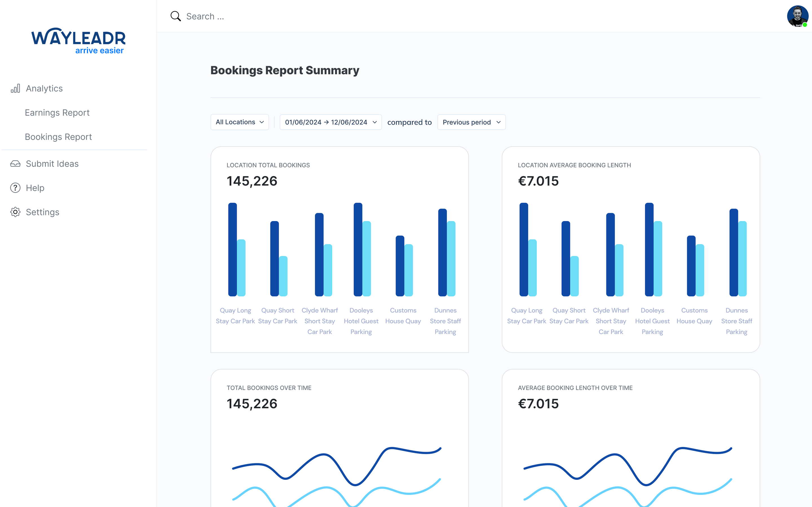Viewport: 812px width, 507px height.
Task: Click the online status indicator on the avatar
Action: coord(806,25)
